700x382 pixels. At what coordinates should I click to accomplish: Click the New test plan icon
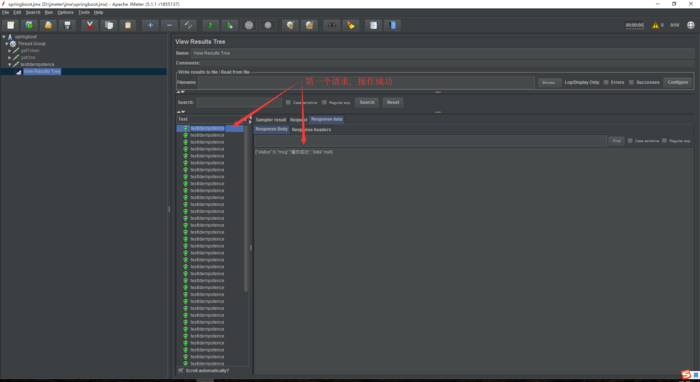10,25
